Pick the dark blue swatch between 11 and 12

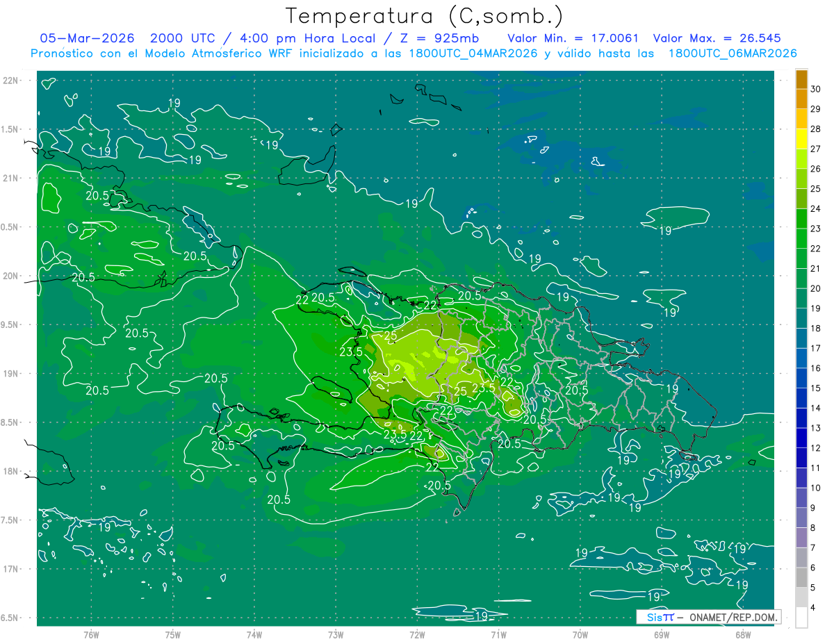(x=801, y=458)
